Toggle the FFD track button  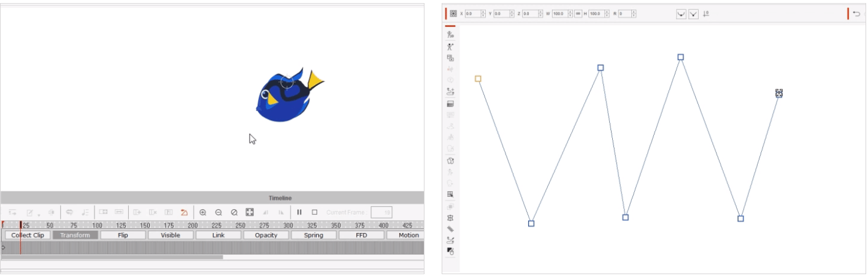click(x=361, y=235)
